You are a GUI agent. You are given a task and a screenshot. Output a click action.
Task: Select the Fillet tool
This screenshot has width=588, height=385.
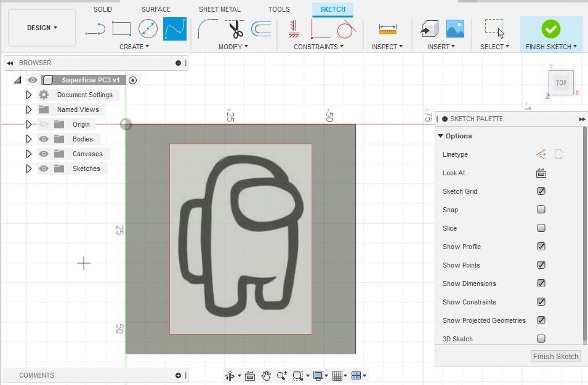click(x=207, y=29)
